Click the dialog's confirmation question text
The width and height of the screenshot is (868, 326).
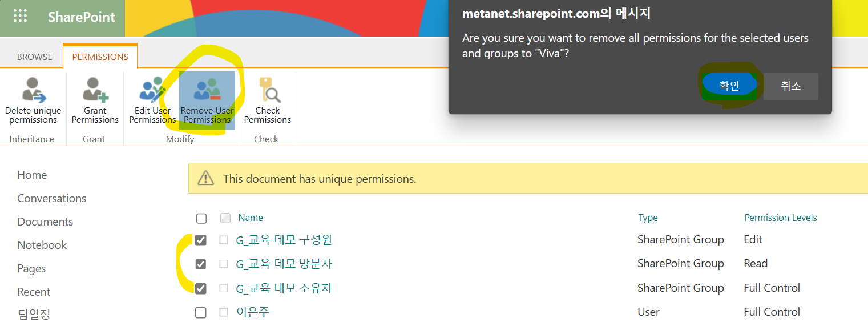pyautogui.click(x=635, y=46)
